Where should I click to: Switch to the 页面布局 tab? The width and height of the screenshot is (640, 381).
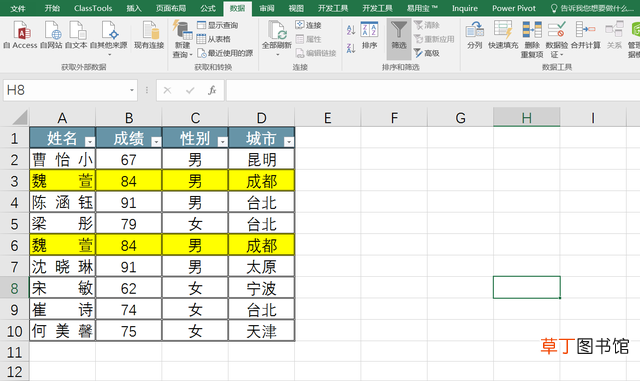[x=171, y=8]
